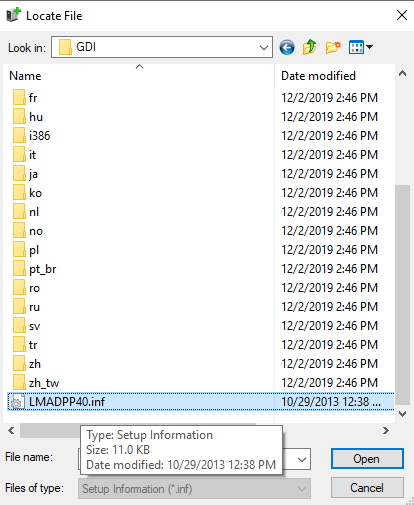This screenshot has height=505, width=414.
Task: Click the Open button
Action: 367,459
